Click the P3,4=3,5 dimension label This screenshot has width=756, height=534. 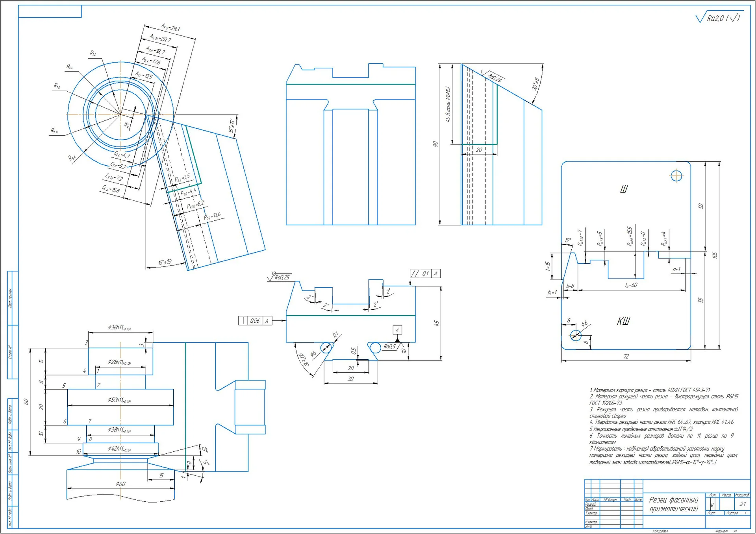pos(182,178)
